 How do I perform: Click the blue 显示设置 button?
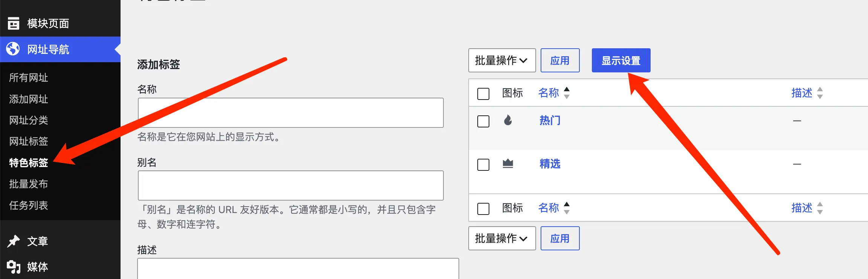pos(621,60)
